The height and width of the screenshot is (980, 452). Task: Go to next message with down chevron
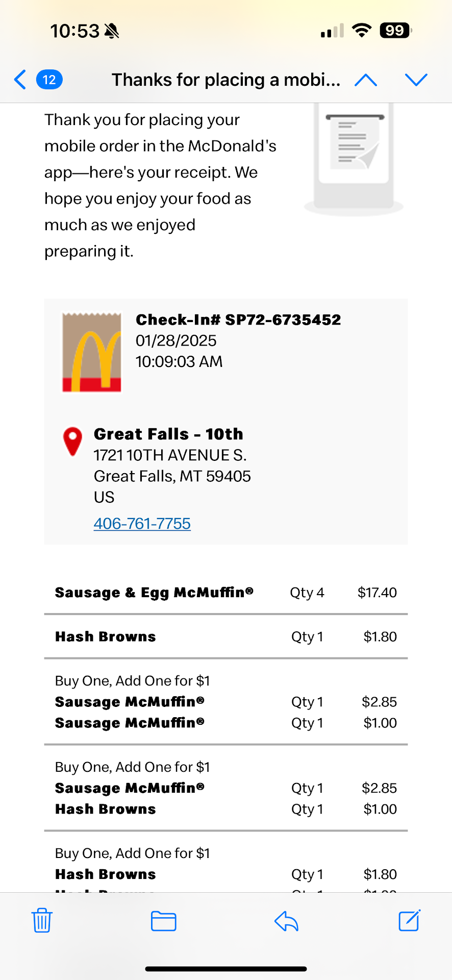click(416, 80)
